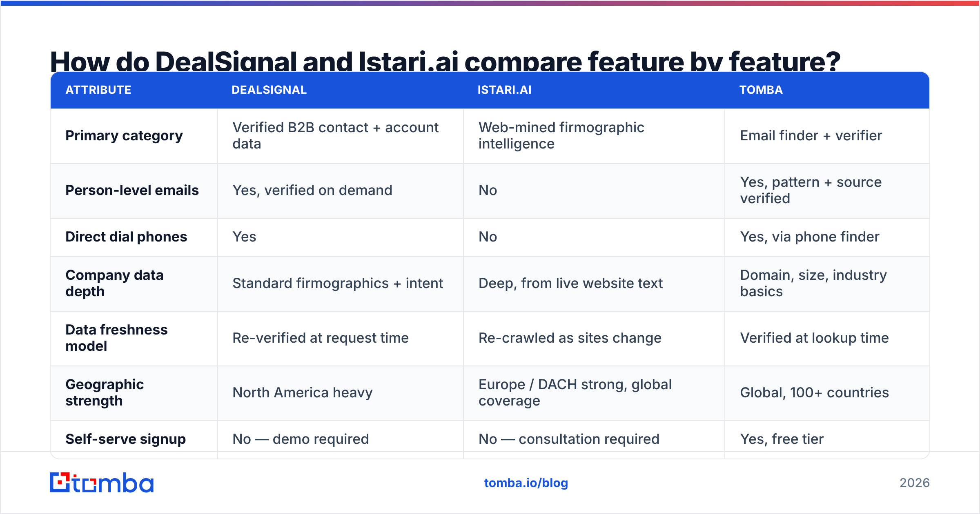The height and width of the screenshot is (514, 980).
Task: Select 'Europe / DACH strong, global coverage' cell
Action: coord(575,392)
